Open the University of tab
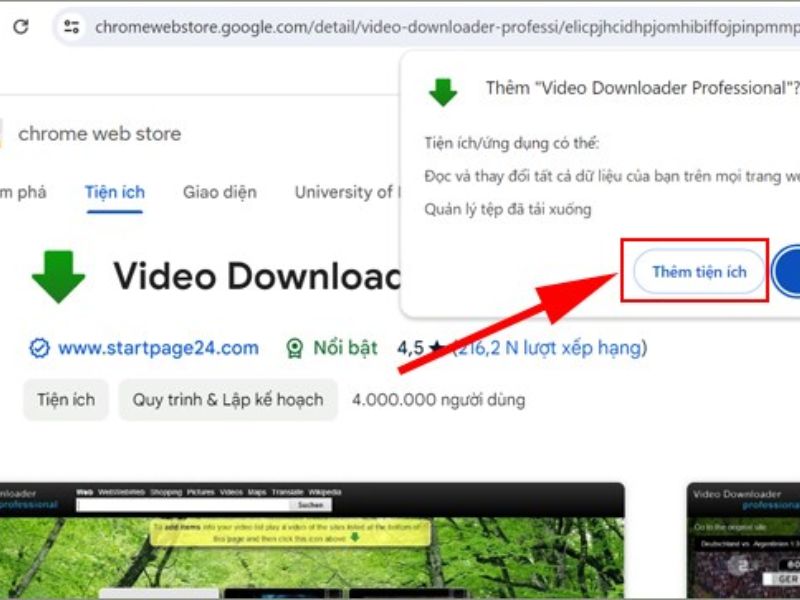 (345, 192)
